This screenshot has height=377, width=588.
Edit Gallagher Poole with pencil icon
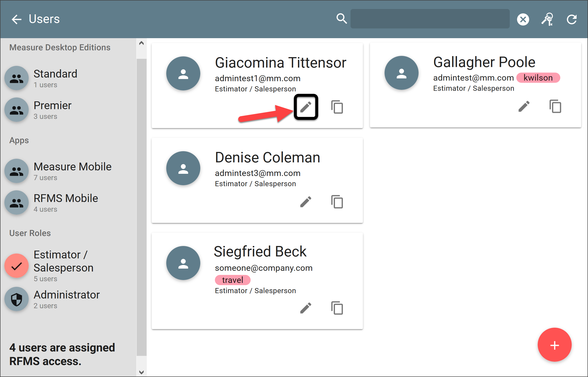point(524,106)
